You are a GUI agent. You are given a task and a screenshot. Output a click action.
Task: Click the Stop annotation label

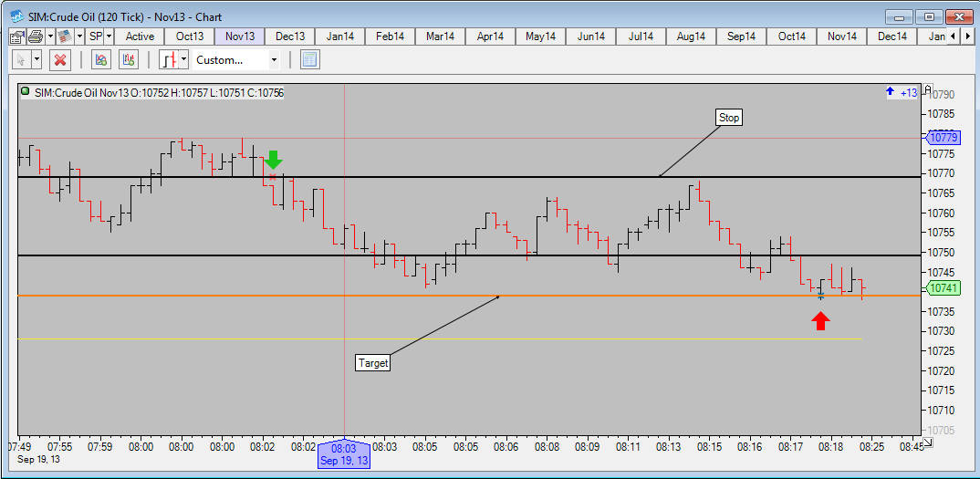pos(729,117)
